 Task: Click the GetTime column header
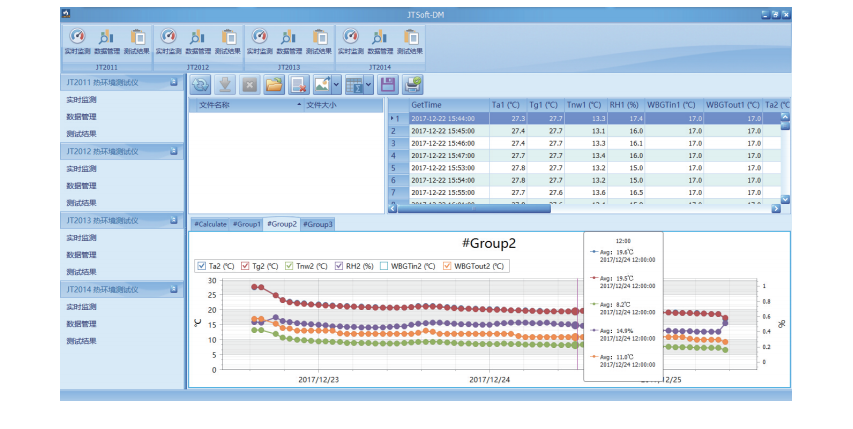coord(427,104)
